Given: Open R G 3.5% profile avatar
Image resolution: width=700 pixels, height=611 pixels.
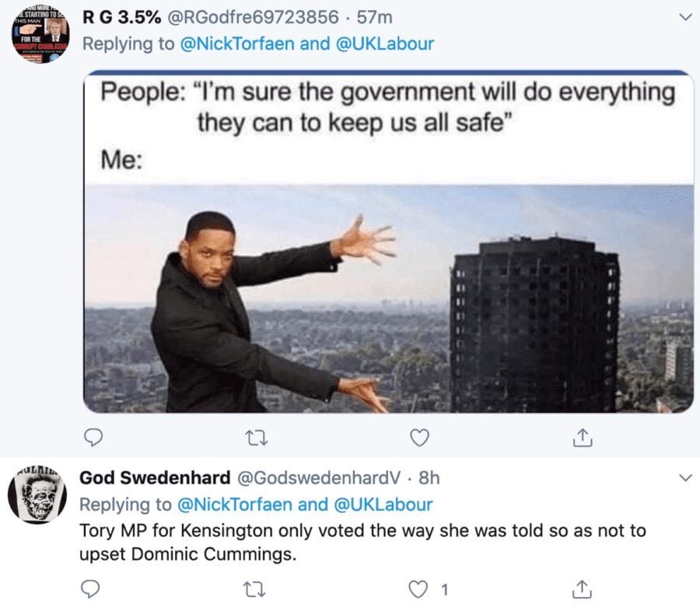Looking at the screenshot, I should tap(40, 34).
